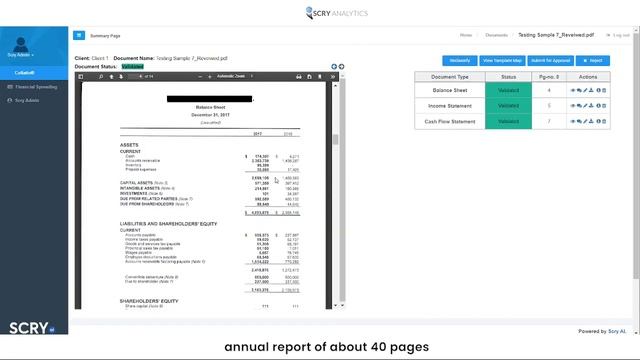Click Validated status of Balance Sheet
Viewport: 640px width, 360px height.
[509, 90]
